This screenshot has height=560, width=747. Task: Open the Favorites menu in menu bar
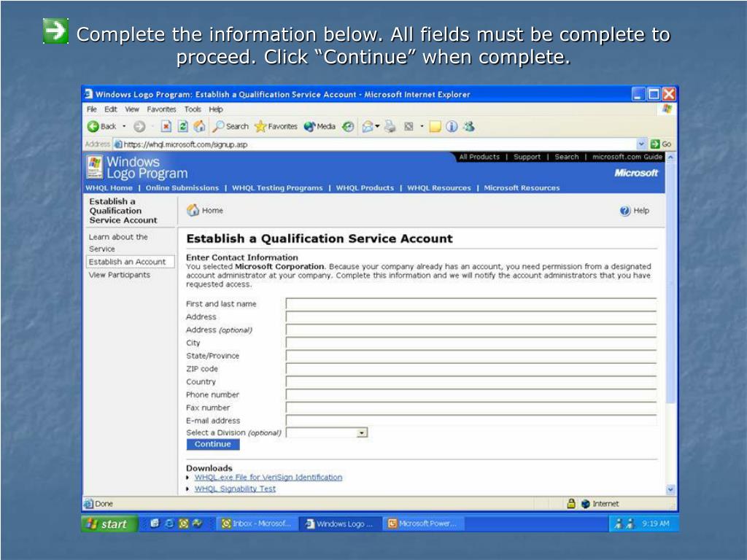161,109
